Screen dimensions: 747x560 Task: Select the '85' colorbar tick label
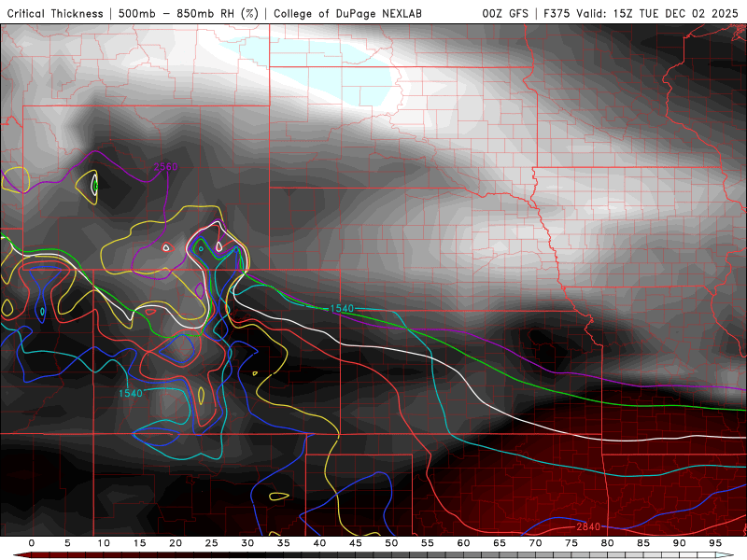[x=643, y=543]
